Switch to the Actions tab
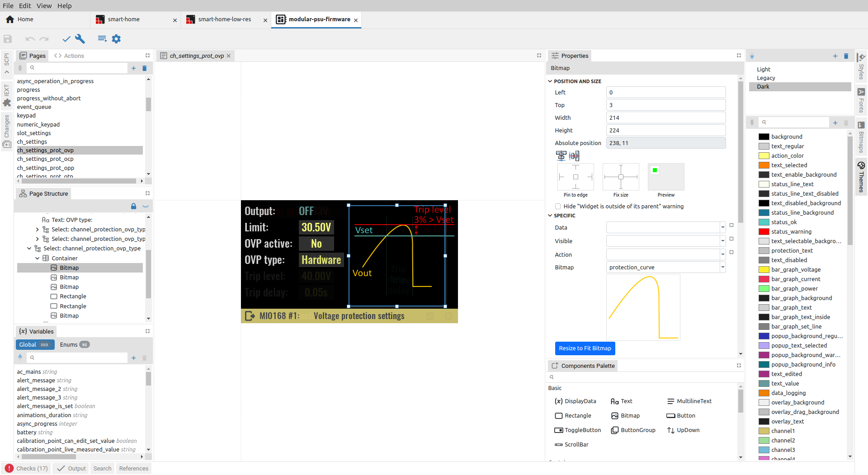The width and height of the screenshot is (868, 475). pos(69,56)
